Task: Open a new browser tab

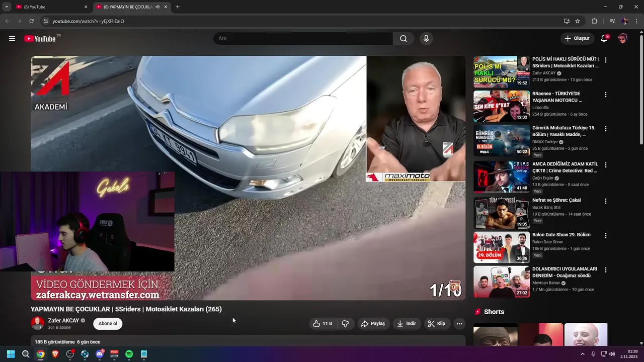Action: pos(178,7)
